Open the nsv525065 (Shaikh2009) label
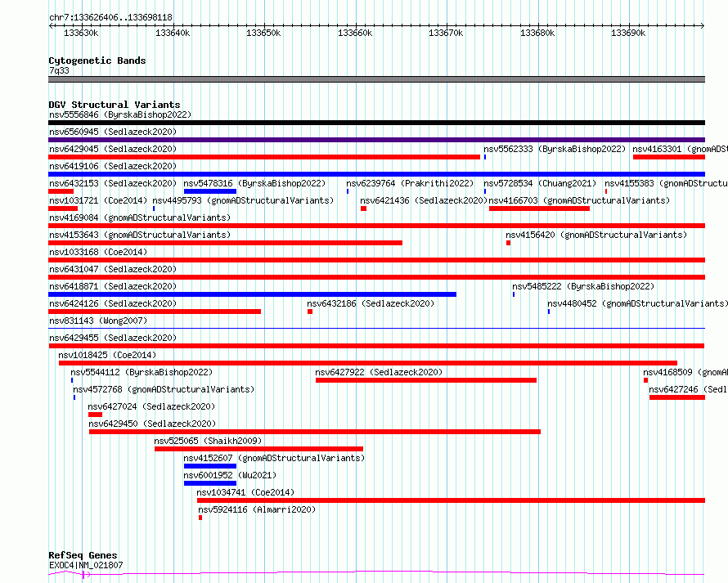728x583 pixels. 208,441
